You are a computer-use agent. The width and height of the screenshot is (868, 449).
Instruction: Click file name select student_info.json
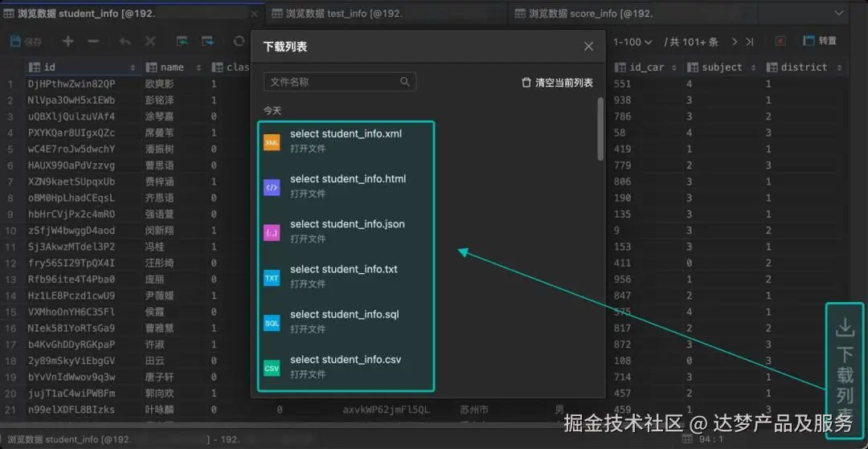point(347,224)
